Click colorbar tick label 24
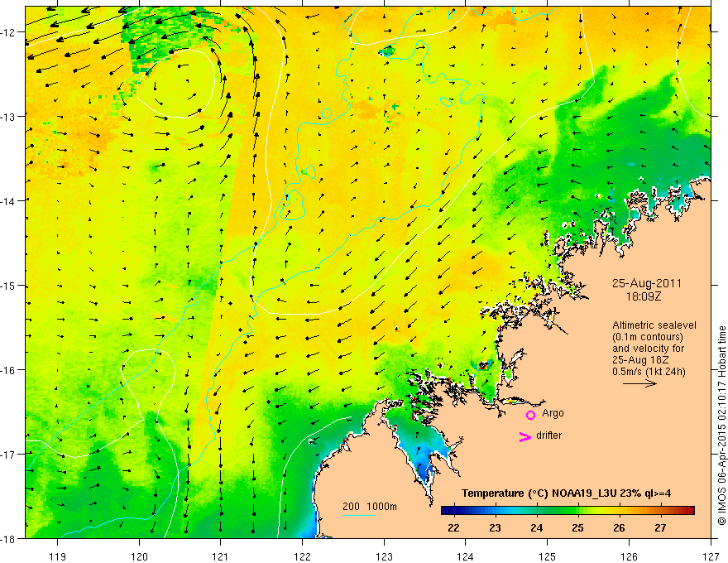Viewport: 728px width, 563px height. [536, 527]
